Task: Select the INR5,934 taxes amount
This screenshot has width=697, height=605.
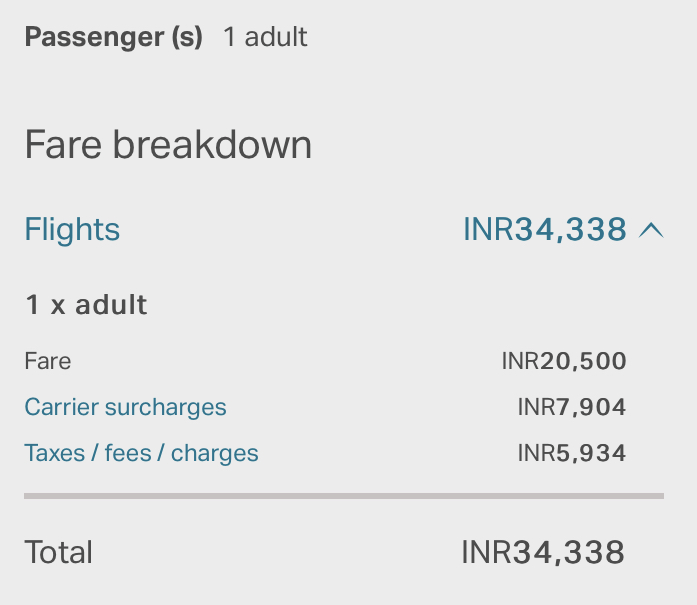Action: [x=572, y=453]
